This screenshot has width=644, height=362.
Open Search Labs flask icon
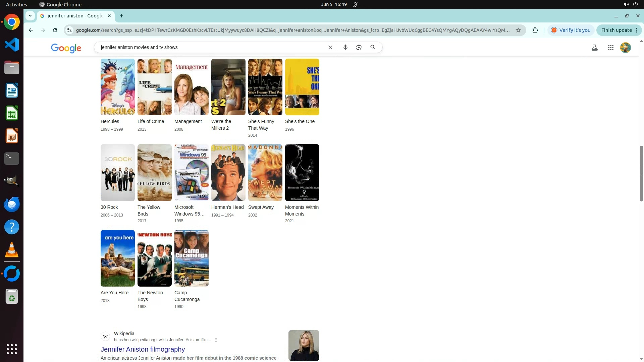pos(594,48)
